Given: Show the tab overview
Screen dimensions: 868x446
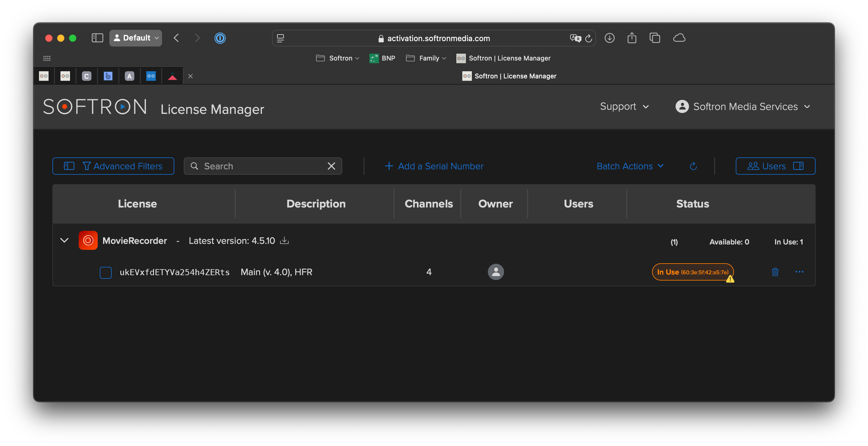Looking at the screenshot, I should [655, 38].
